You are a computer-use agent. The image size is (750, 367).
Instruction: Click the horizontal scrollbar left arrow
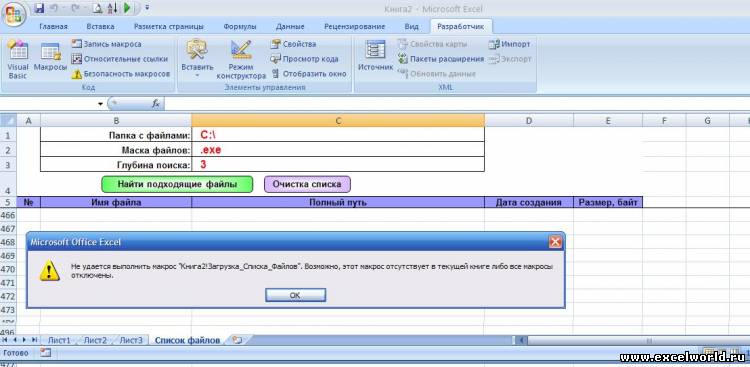tap(520, 340)
